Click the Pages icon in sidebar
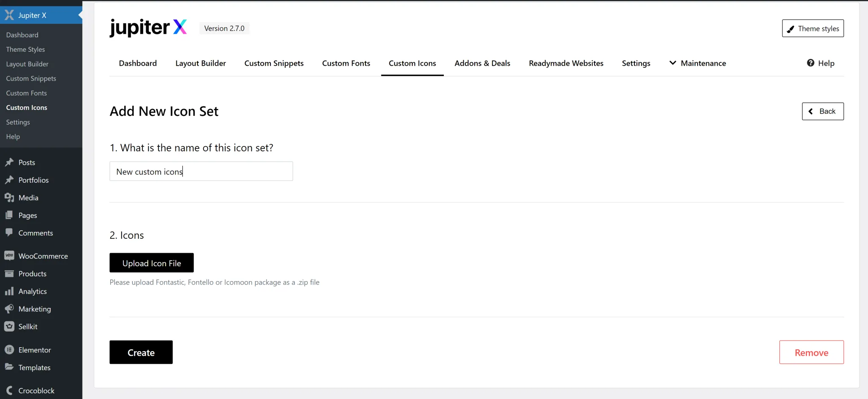The width and height of the screenshot is (868, 399). [x=9, y=215]
